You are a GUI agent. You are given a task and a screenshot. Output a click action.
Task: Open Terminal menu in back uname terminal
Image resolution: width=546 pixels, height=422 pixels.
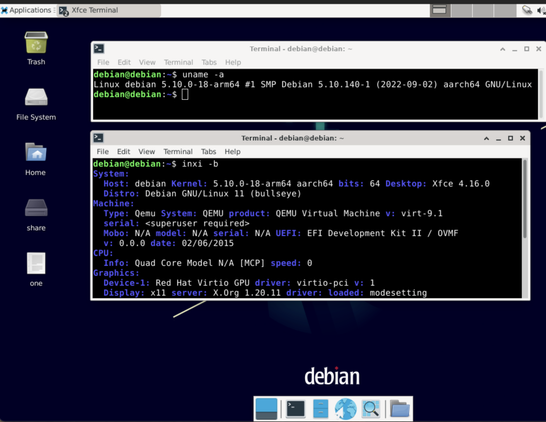point(179,62)
